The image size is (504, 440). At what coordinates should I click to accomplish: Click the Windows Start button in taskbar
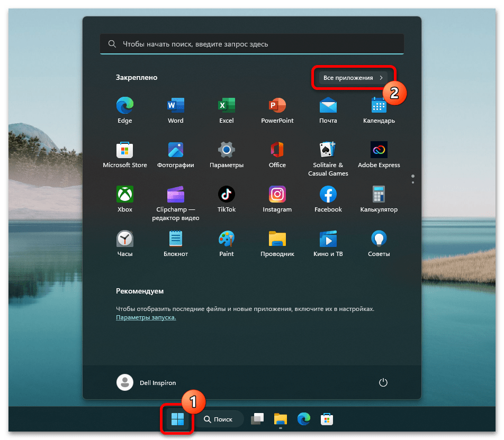[177, 419]
